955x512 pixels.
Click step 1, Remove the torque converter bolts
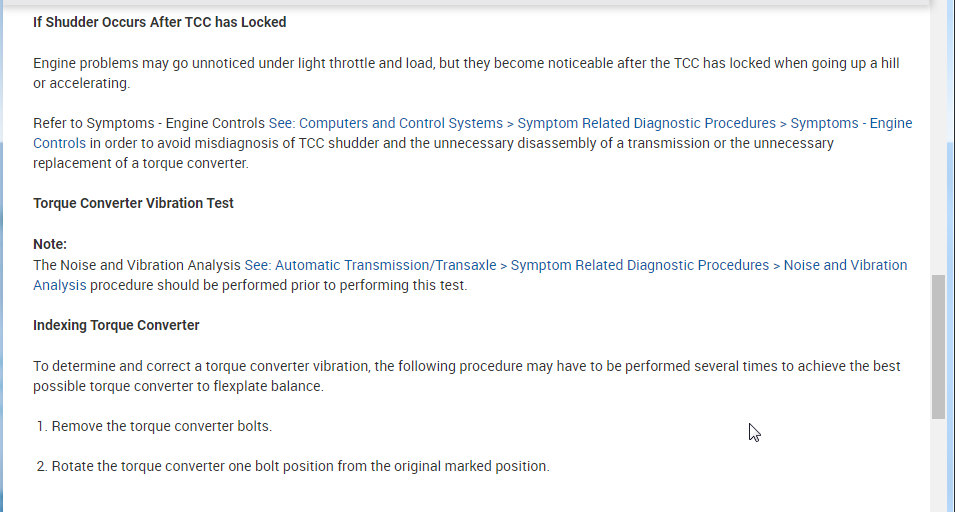point(161,426)
